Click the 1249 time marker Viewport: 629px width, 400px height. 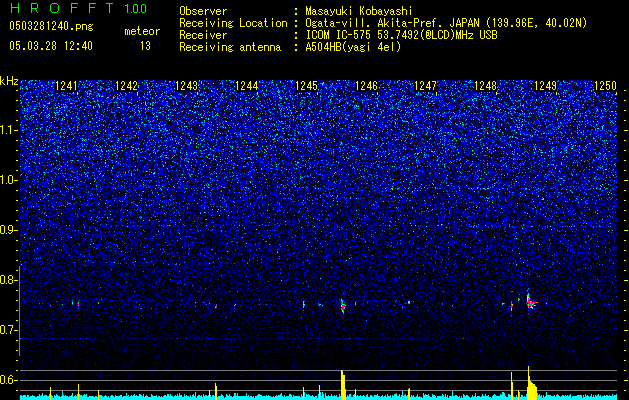pyautogui.click(x=546, y=86)
